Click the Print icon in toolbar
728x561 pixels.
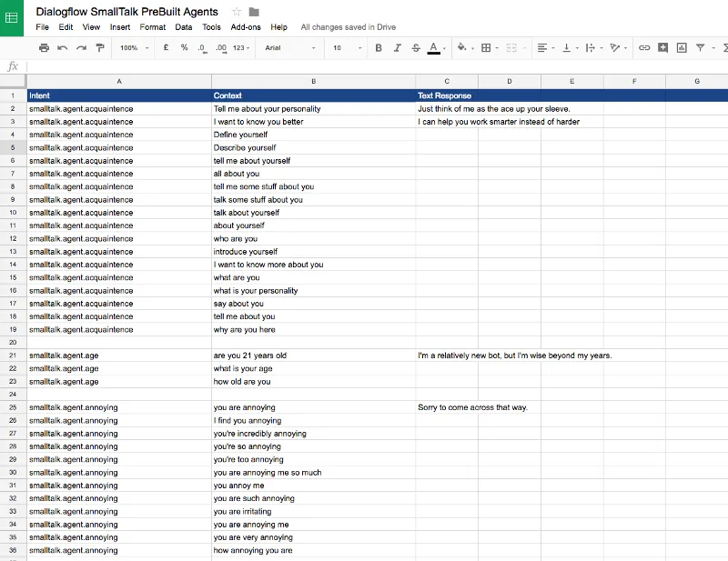tap(44, 47)
